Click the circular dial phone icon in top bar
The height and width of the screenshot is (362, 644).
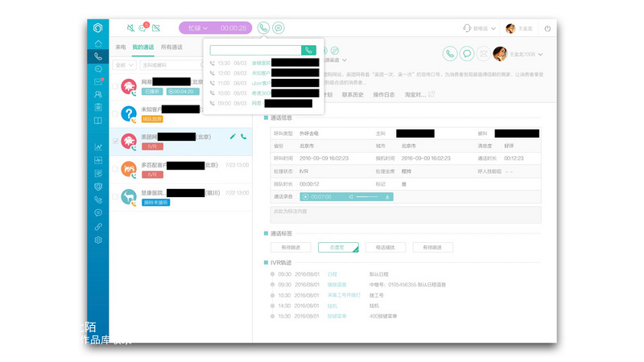(263, 28)
